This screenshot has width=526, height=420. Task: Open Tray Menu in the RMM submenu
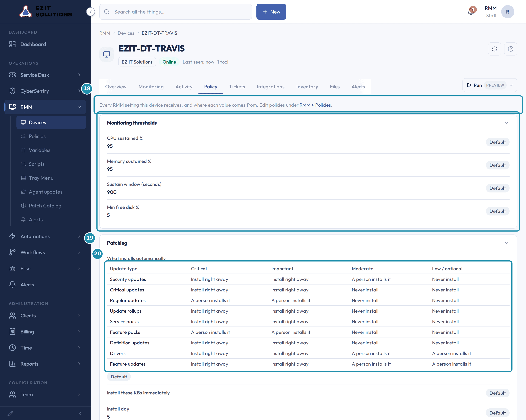click(x=51, y=178)
